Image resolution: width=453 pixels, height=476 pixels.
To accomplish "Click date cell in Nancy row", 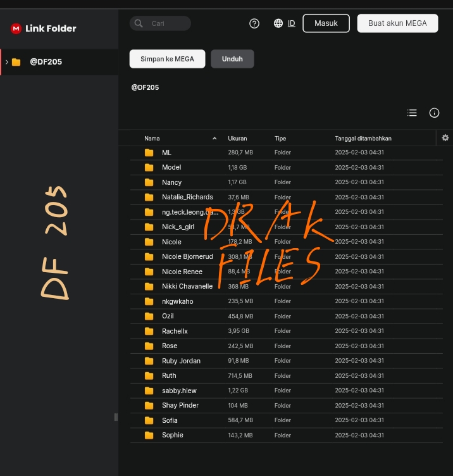I will pyautogui.click(x=359, y=182).
